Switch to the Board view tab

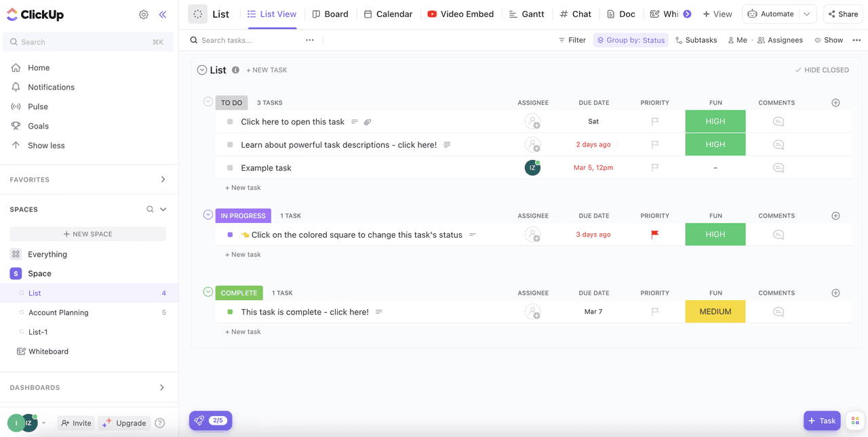330,14
